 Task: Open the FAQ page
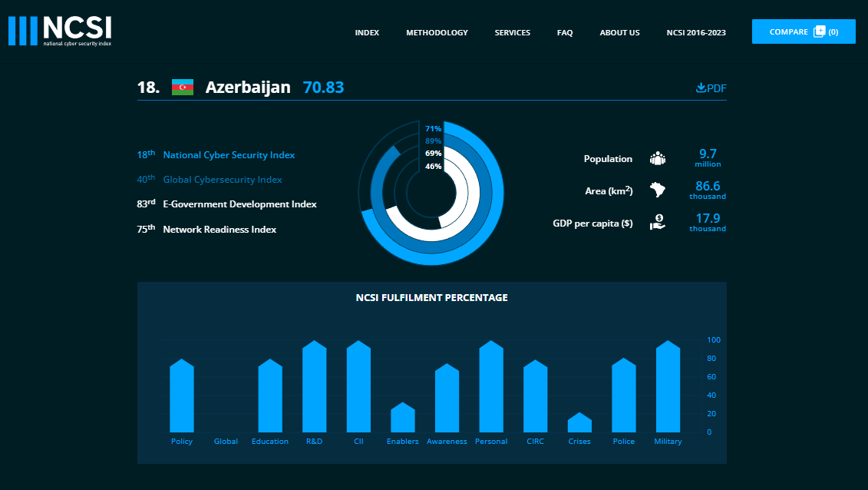[x=565, y=33]
